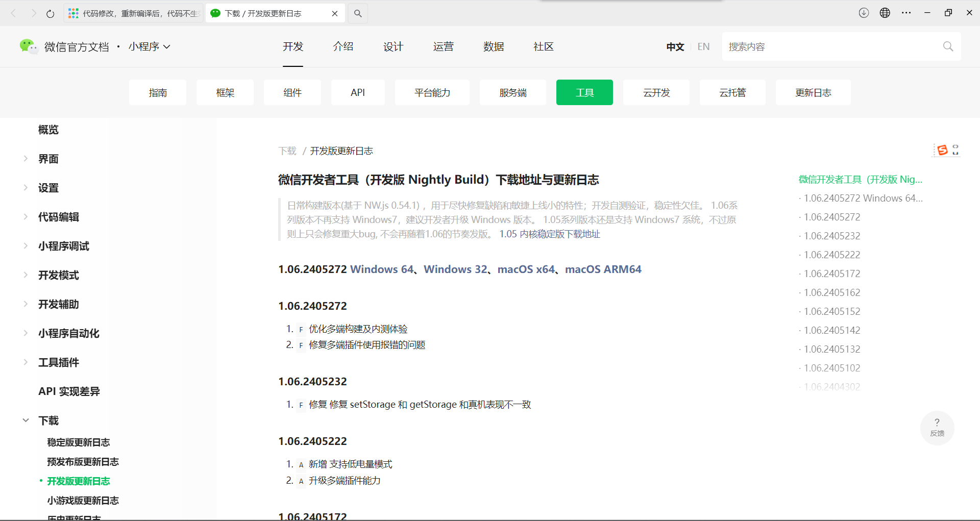This screenshot has height=521, width=980.
Task: Expand the 小程序自动化 sidebar section
Action: [x=26, y=333]
